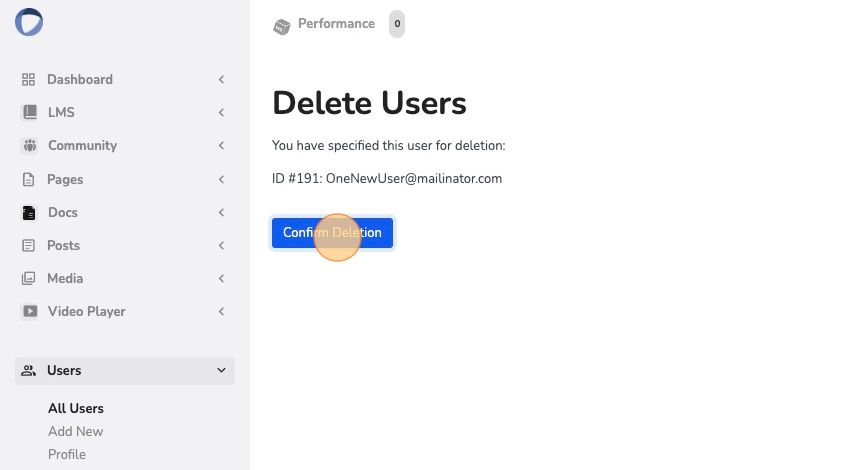Click the Users people icon
860x470 pixels.
pos(29,371)
